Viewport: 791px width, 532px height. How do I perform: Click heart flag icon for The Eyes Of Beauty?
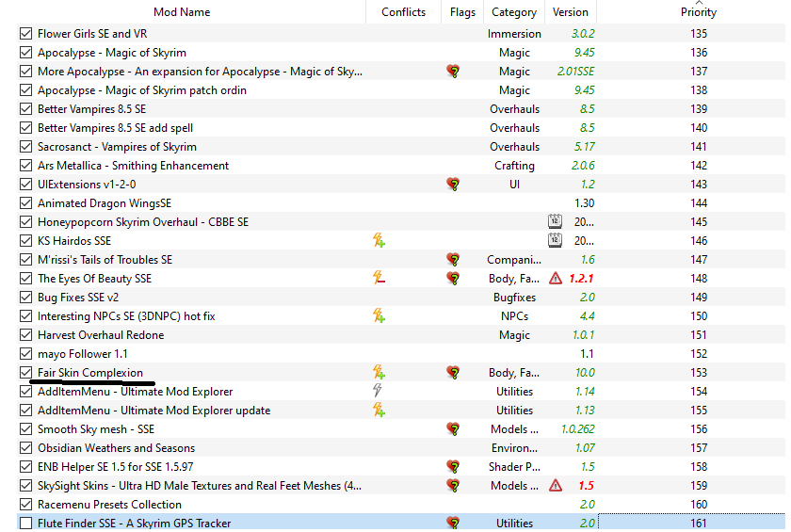click(x=453, y=279)
